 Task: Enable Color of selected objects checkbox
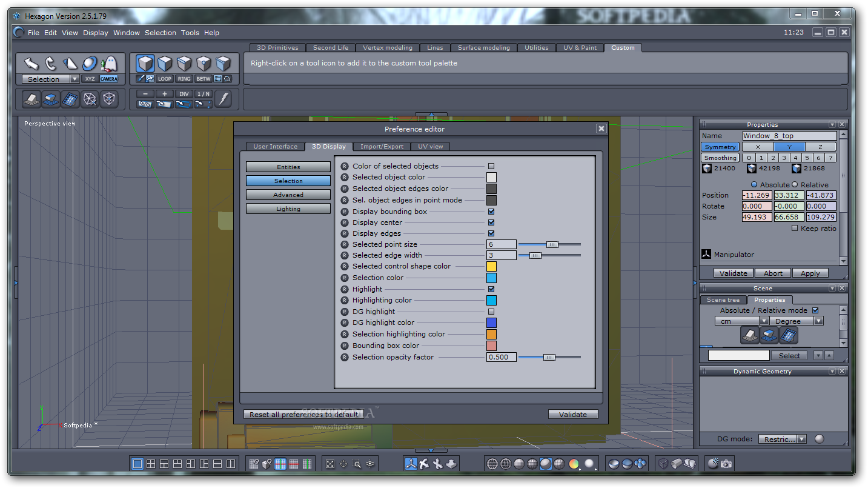click(491, 166)
